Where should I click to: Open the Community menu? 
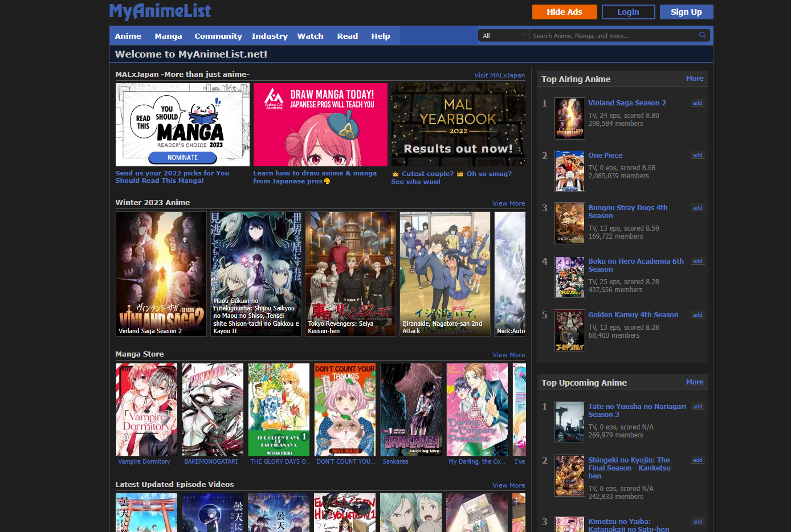tap(218, 36)
